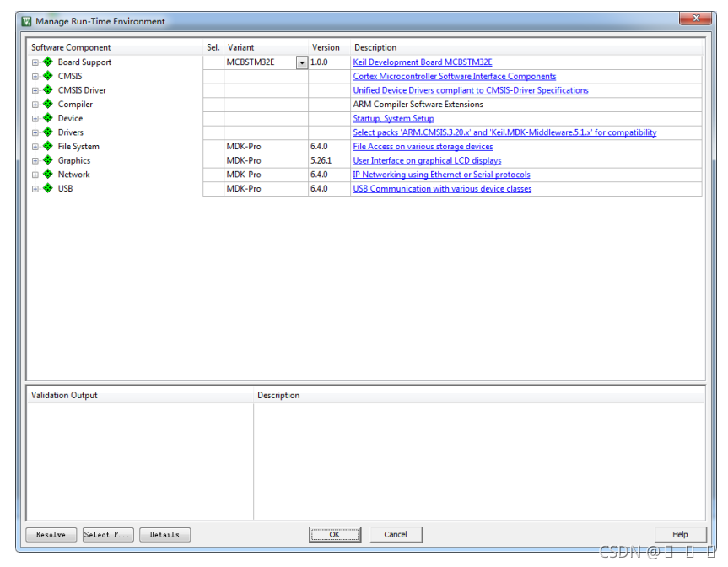728x567 pixels.
Task: Expand the CMSIS Driver tree node
Action: pos(35,90)
